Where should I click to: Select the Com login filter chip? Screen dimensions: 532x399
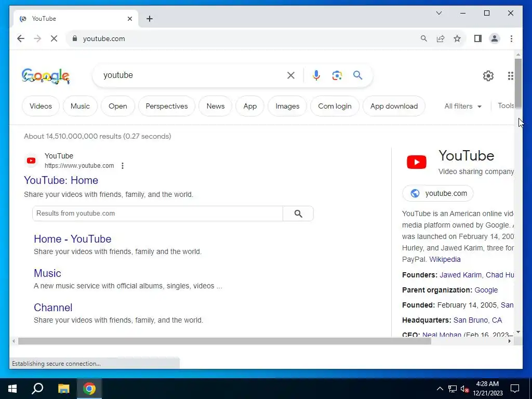point(335,106)
